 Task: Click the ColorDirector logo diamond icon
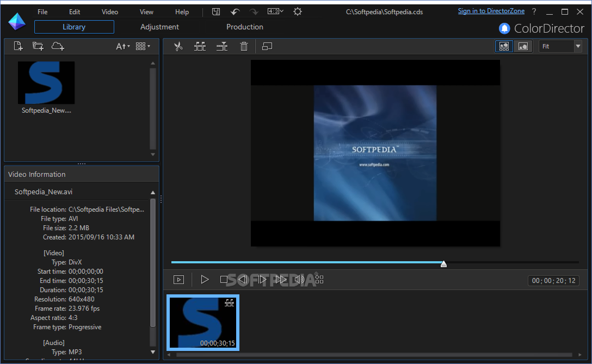(x=17, y=21)
